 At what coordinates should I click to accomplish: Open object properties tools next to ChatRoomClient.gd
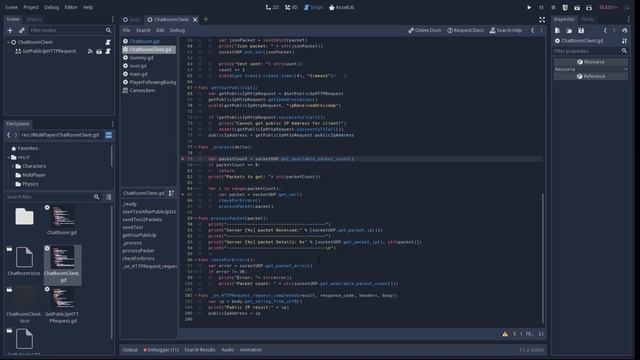click(x=624, y=41)
